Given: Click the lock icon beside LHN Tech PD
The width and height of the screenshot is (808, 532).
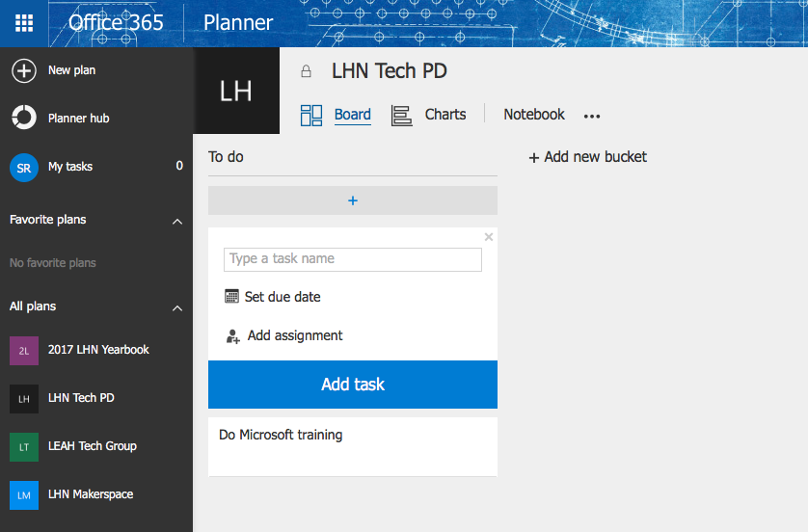Looking at the screenshot, I should point(306,71).
